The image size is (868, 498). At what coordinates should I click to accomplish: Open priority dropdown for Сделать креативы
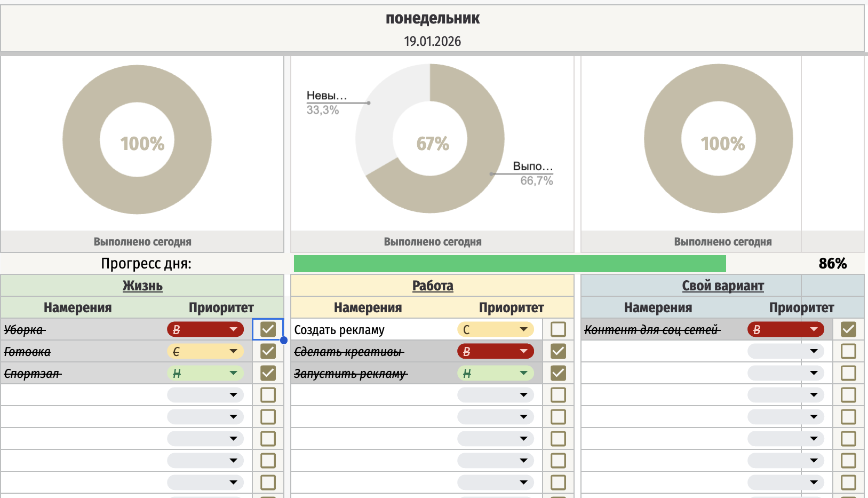pos(523,351)
